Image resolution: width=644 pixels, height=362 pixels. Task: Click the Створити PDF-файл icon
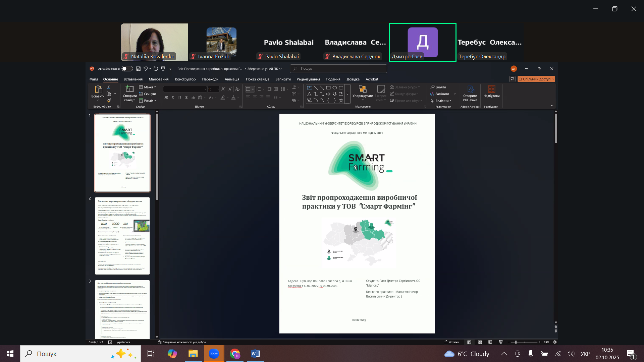tap(470, 90)
